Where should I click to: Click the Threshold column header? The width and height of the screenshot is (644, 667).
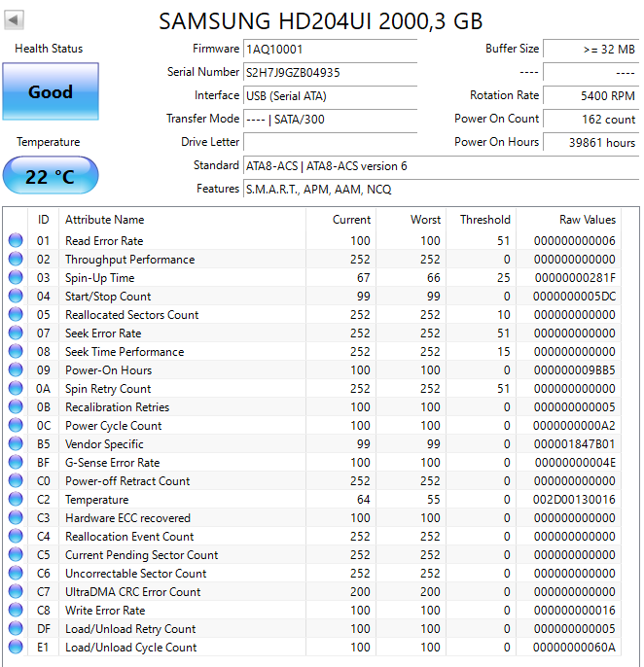point(484,220)
